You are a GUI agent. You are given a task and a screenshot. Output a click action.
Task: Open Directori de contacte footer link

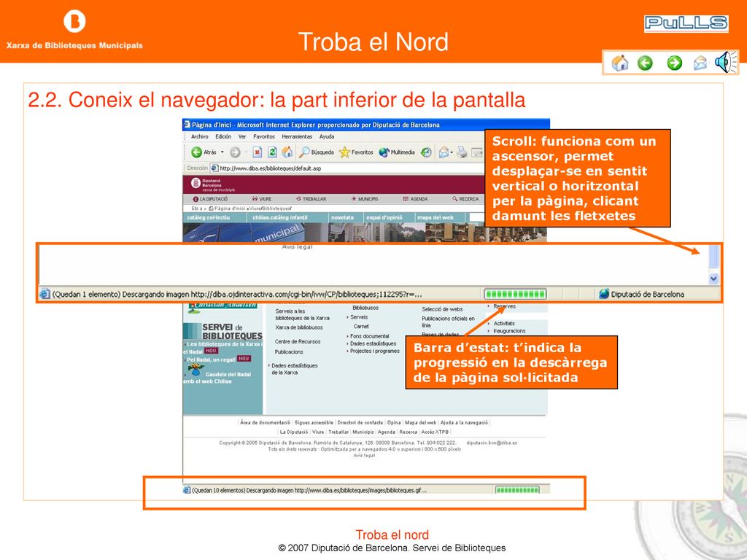pyautogui.click(x=360, y=422)
